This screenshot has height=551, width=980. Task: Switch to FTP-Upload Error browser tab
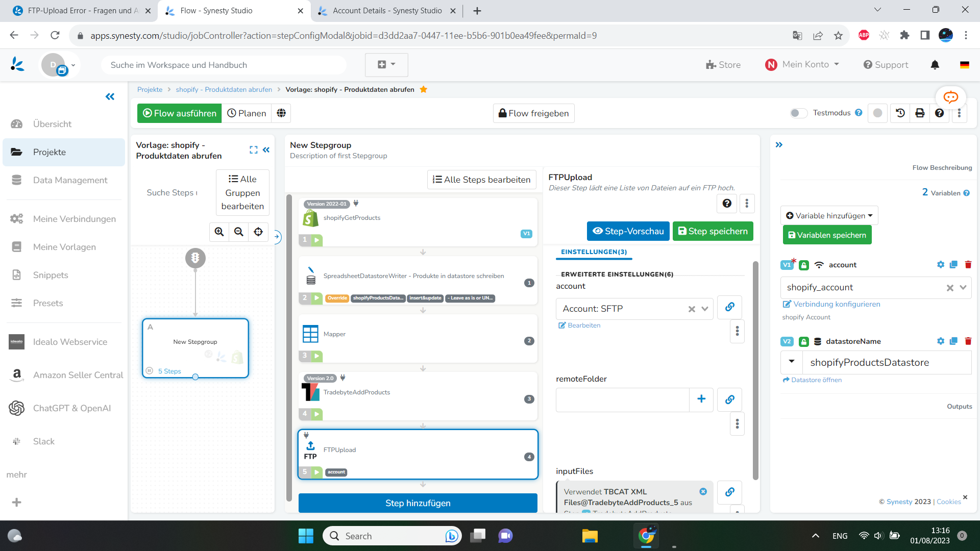tap(83, 11)
